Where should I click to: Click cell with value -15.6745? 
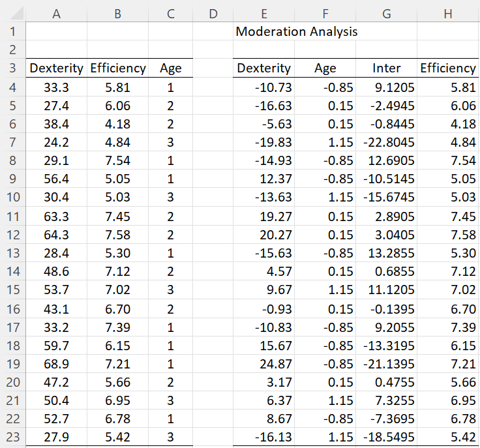[x=386, y=197]
